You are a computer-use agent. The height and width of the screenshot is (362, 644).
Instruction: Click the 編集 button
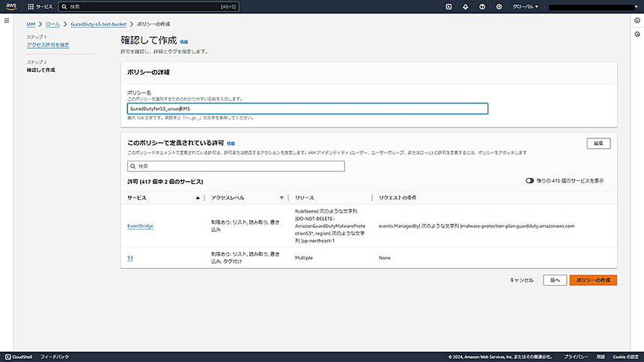coord(598,144)
